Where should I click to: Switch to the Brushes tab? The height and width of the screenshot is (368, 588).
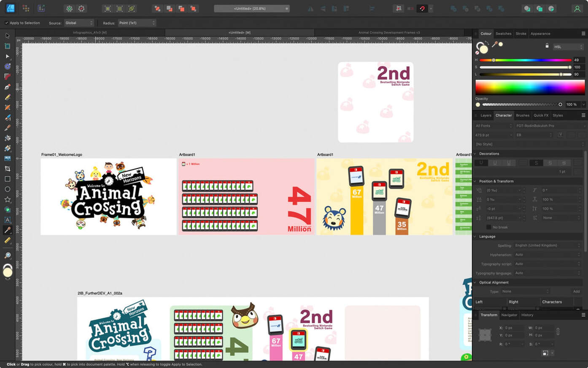523,115
